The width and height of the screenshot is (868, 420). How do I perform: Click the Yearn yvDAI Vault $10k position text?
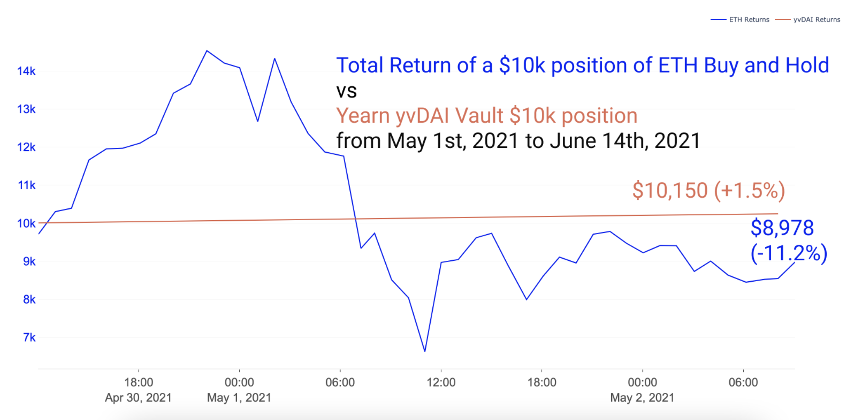coord(486,115)
